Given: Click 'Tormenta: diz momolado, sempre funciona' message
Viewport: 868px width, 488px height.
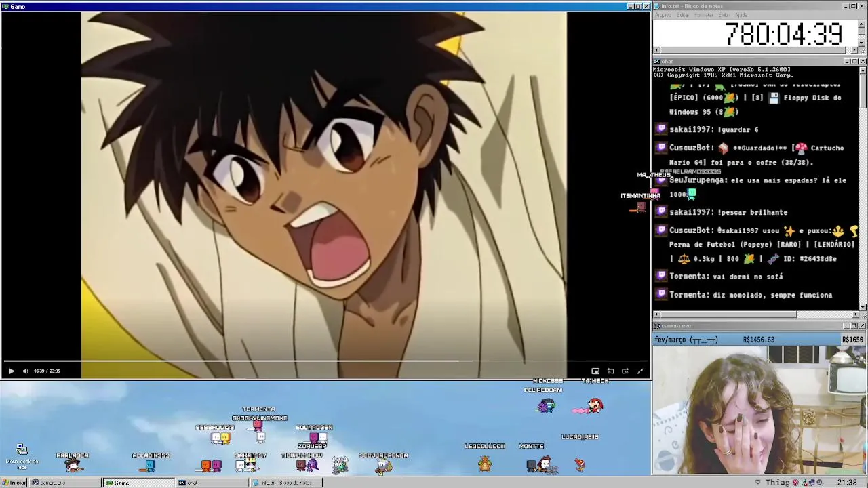Looking at the screenshot, I should 751,295.
